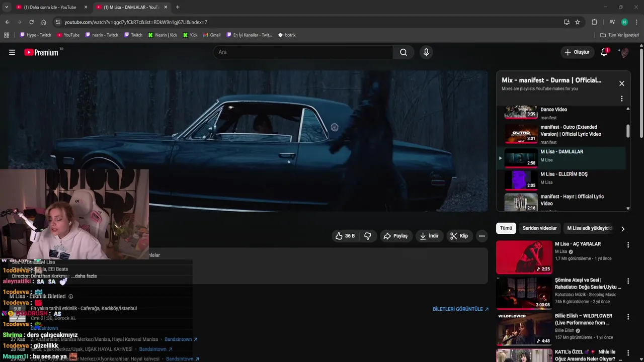Reload the current page
The width and height of the screenshot is (644, 362).
pyautogui.click(x=31, y=22)
